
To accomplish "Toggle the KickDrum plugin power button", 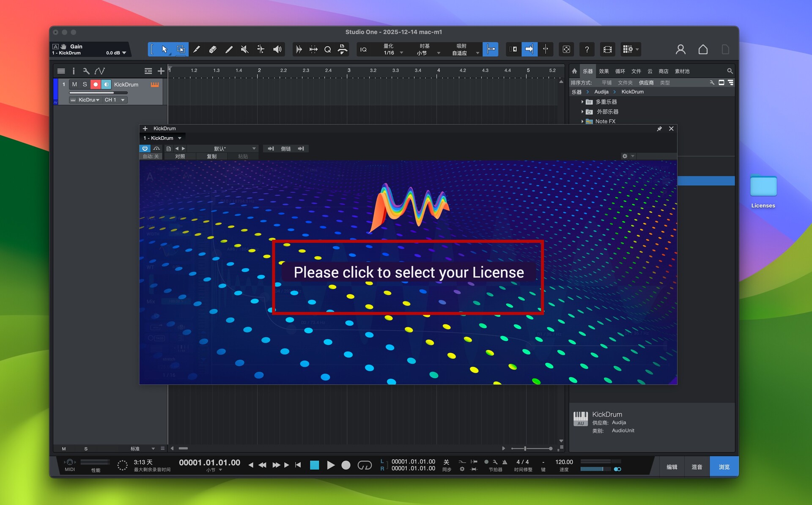I will click(145, 148).
